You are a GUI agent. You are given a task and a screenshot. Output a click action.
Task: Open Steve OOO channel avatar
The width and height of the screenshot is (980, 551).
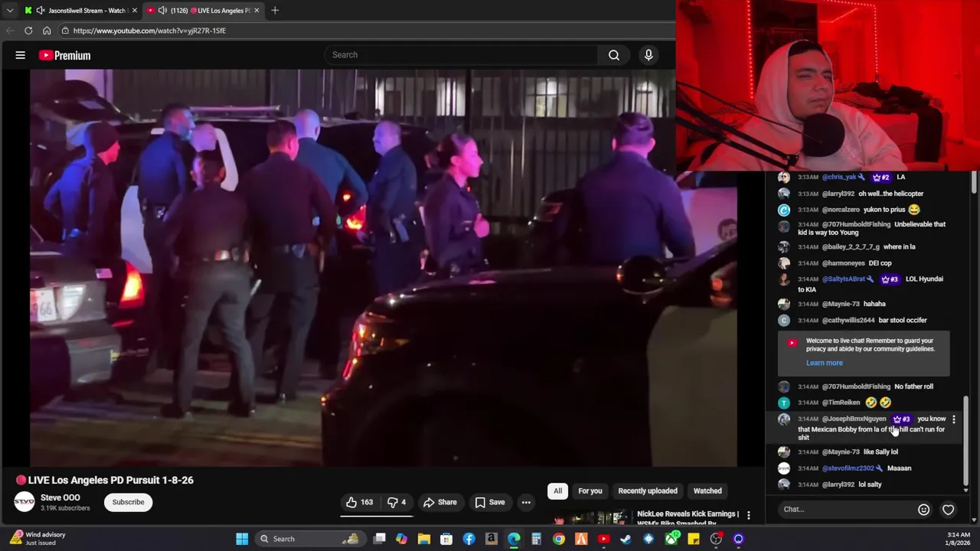pos(24,502)
